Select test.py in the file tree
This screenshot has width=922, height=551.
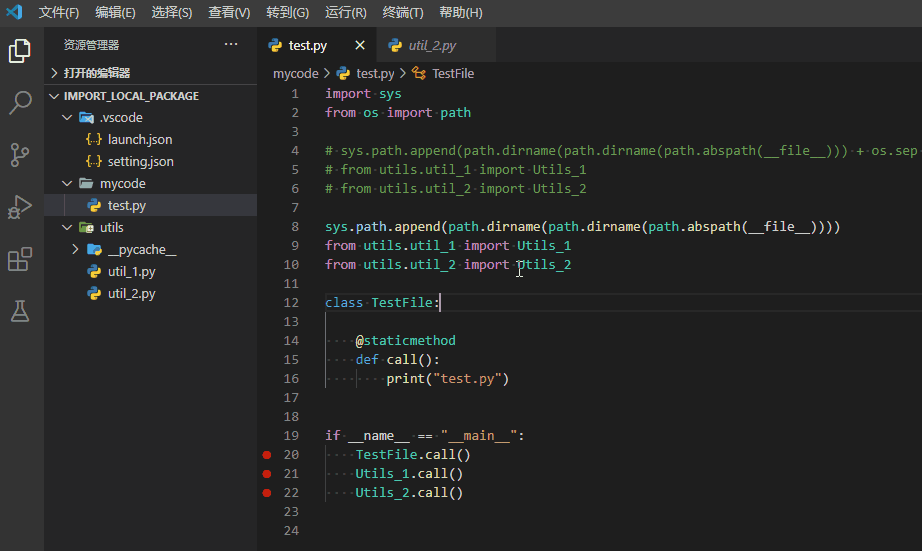click(x=151, y=205)
